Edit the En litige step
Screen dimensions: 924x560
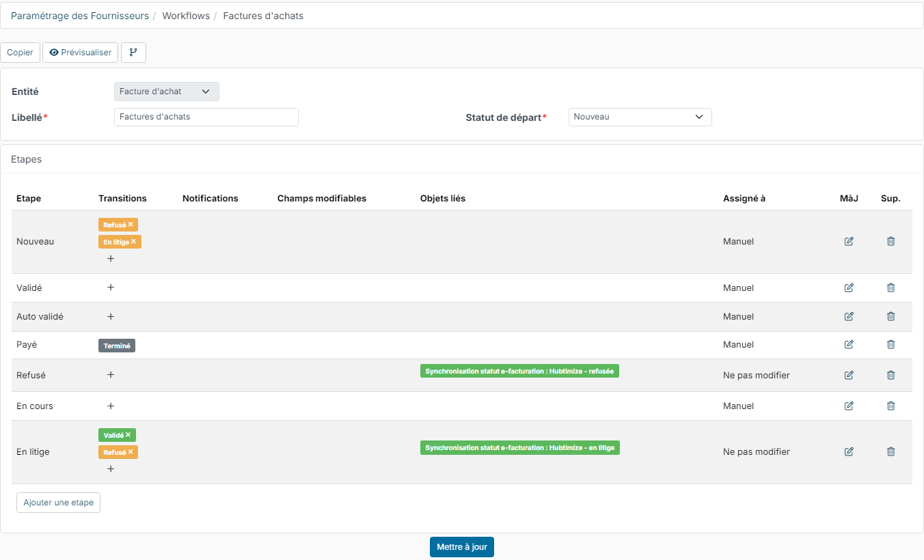pyautogui.click(x=849, y=451)
